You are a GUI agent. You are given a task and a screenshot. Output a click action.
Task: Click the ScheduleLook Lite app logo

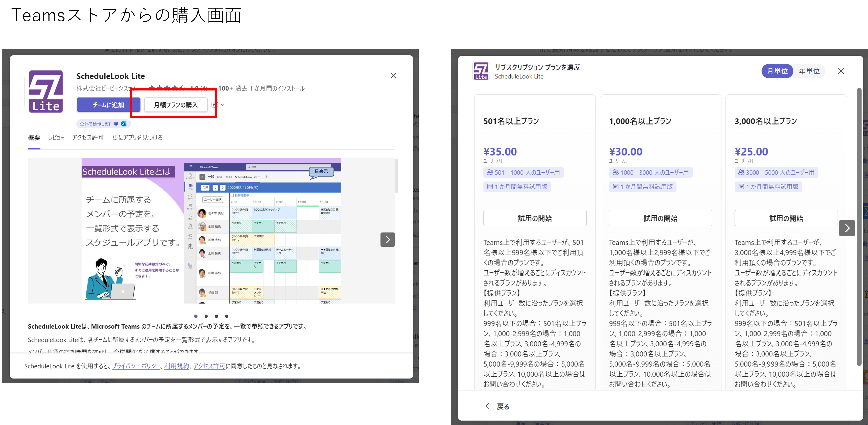[46, 91]
